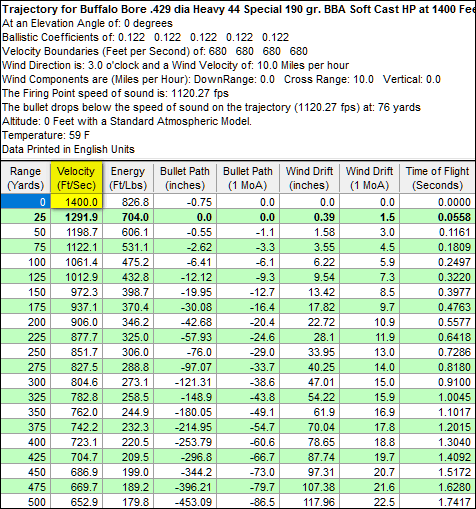Click energy value 475.2
Image resolution: width=476 pixels, height=509 pixels.
click(x=128, y=262)
